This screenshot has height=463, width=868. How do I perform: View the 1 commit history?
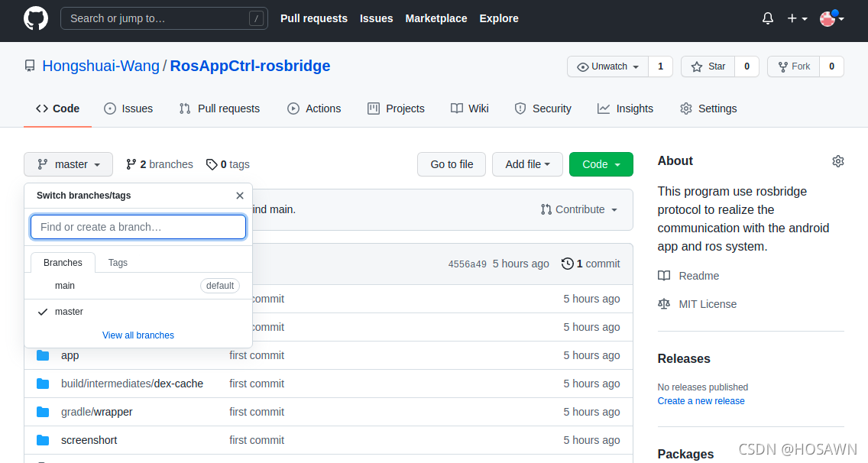click(x=591, y=264)
